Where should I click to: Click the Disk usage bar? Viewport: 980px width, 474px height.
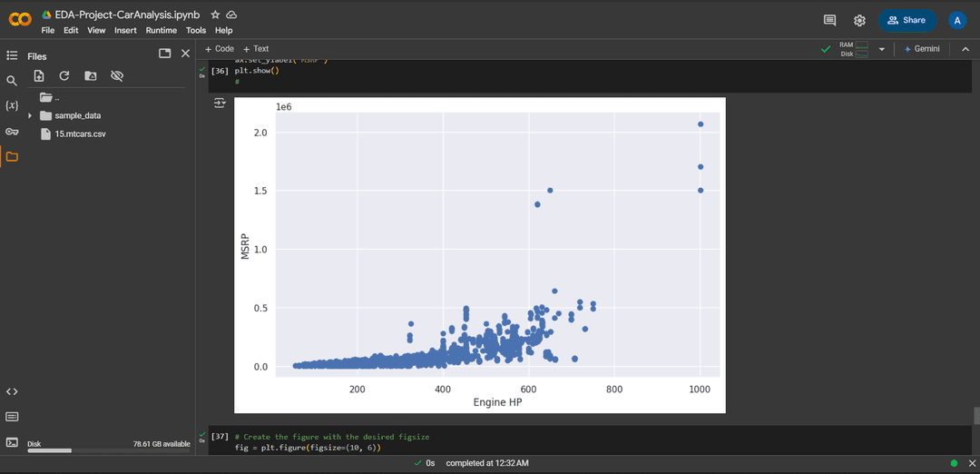(108, 450)
